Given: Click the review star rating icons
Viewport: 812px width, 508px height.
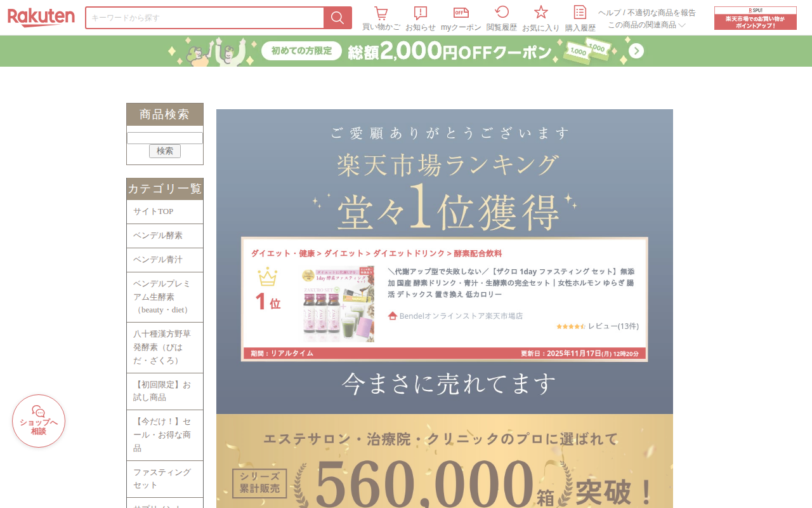Looking at the screenshot, I should 571,326.
